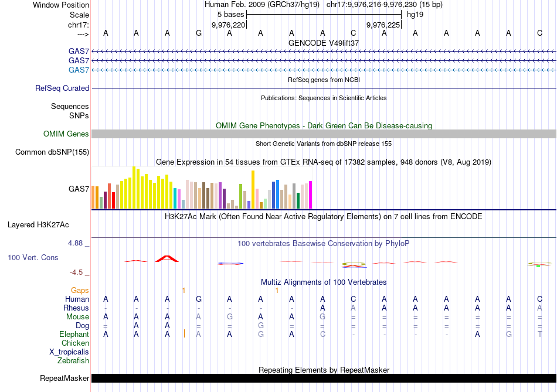Click the Basewise Conservation by PhyloP title
557x392 pixels.
(x=324, y=244)
